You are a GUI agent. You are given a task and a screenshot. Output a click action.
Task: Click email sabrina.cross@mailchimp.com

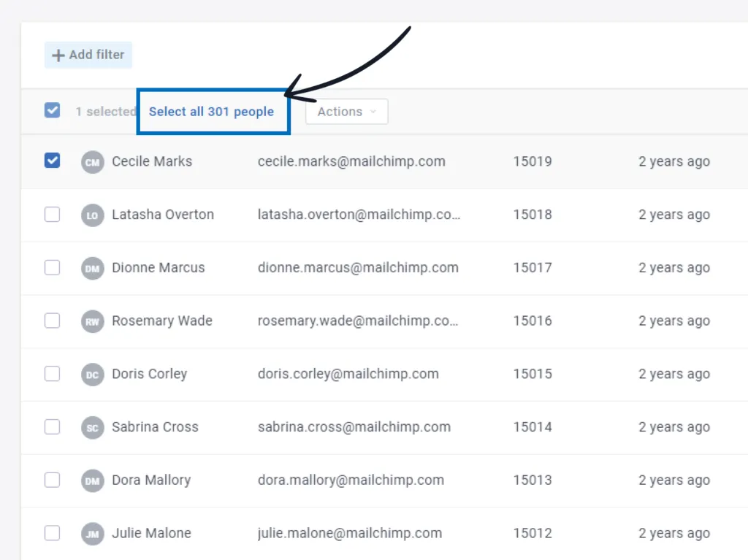(354, 426)
